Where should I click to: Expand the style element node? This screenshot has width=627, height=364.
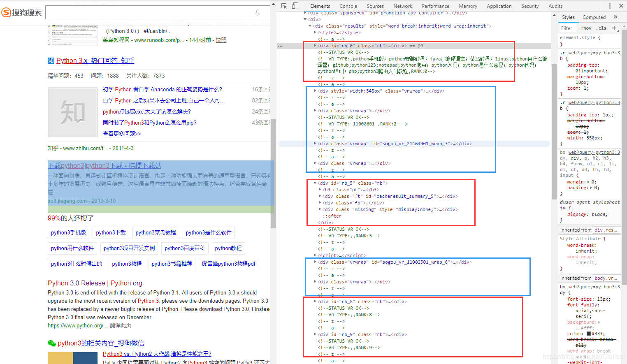pyautogui.click(x=315, y=32)
